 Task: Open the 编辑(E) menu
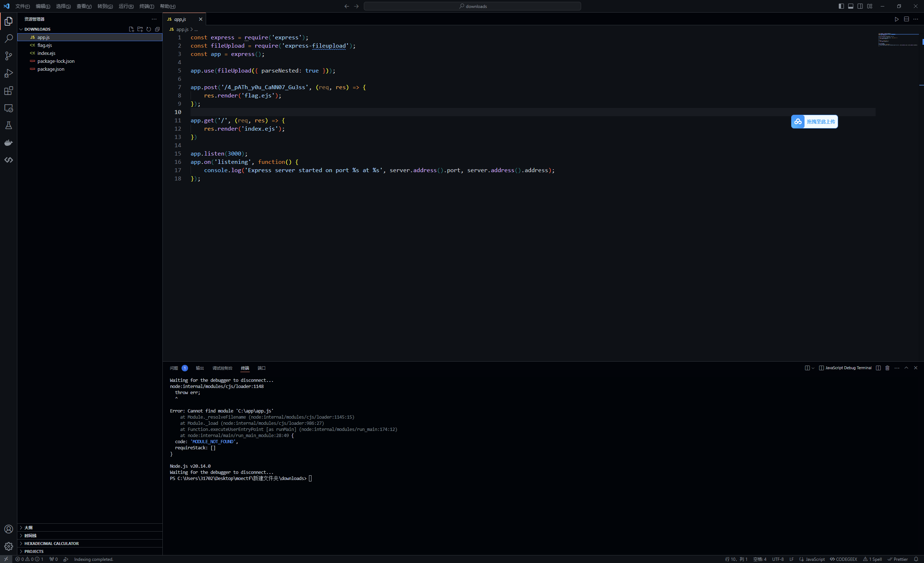43,6
